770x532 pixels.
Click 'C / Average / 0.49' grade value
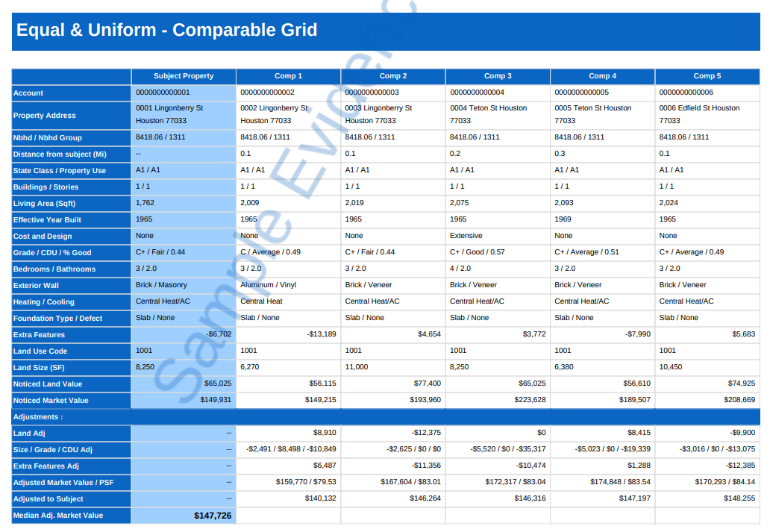point(271,252)
